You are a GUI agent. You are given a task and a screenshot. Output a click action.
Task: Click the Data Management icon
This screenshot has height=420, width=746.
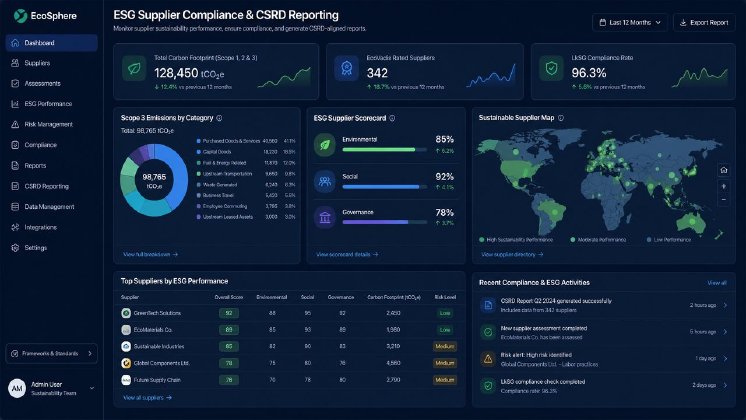(x=15, y=206)
